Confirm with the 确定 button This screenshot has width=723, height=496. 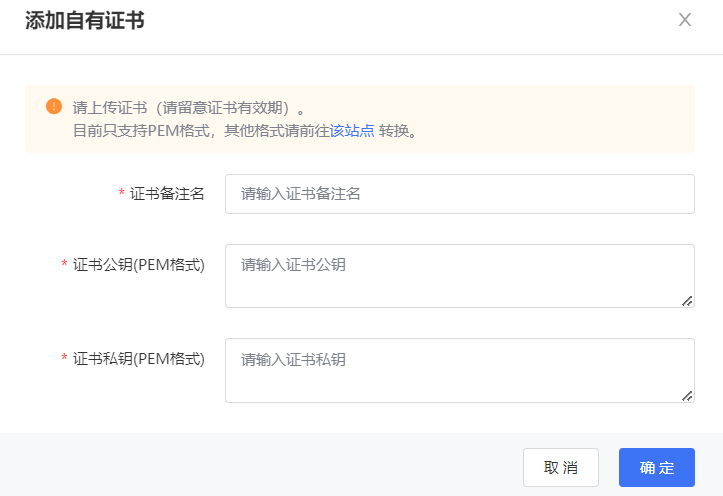(x=656, y=467)
